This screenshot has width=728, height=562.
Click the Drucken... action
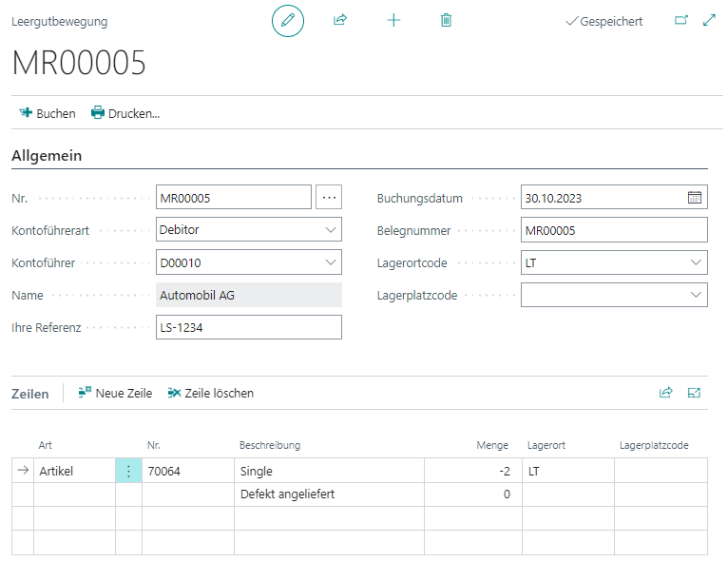[x=125, y=113]
